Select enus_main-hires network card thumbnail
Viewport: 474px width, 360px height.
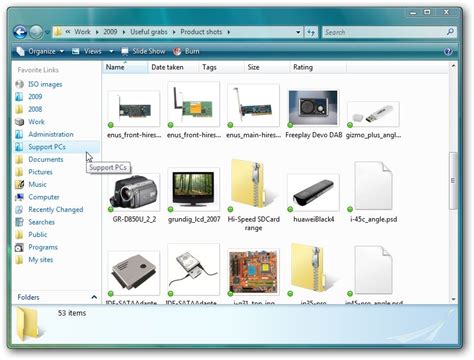[253, 105]
